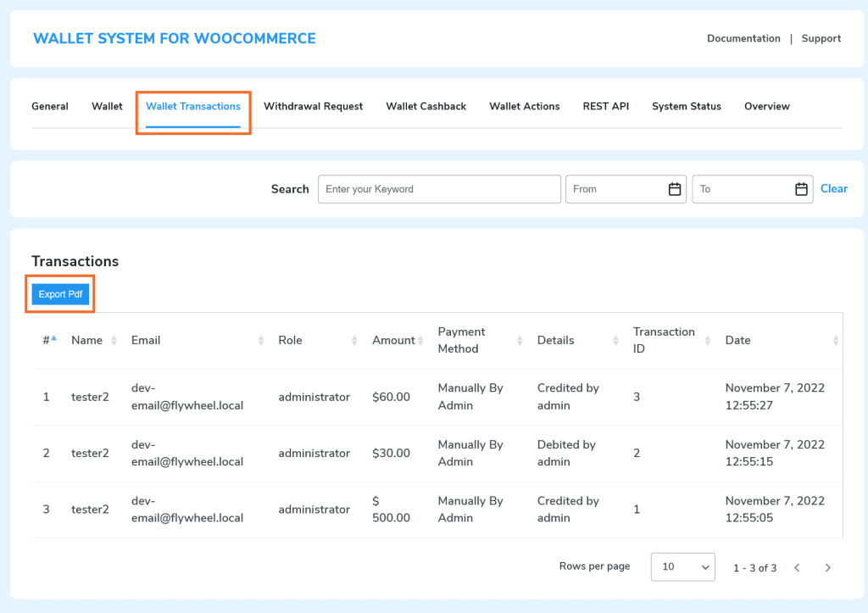This screenshot has width=868, height=613.
Task: Click the keyword search input field
Action: click(439, 189)
